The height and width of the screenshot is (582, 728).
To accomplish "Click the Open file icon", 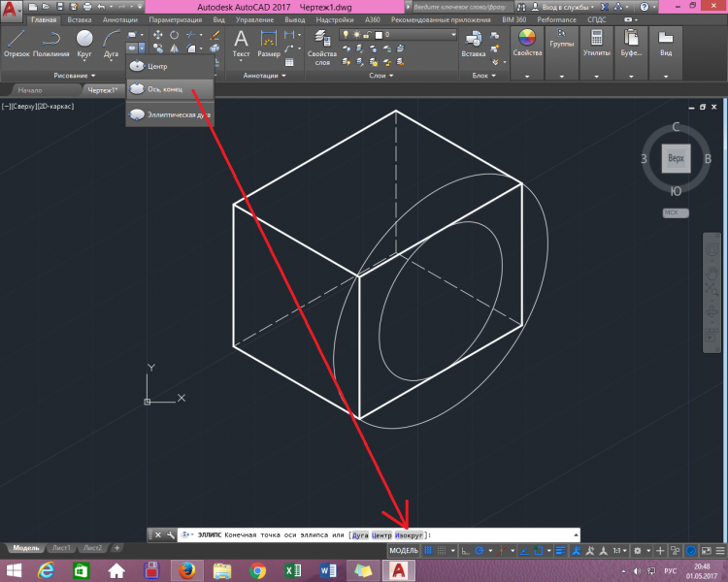I will (x=46, y=7).
